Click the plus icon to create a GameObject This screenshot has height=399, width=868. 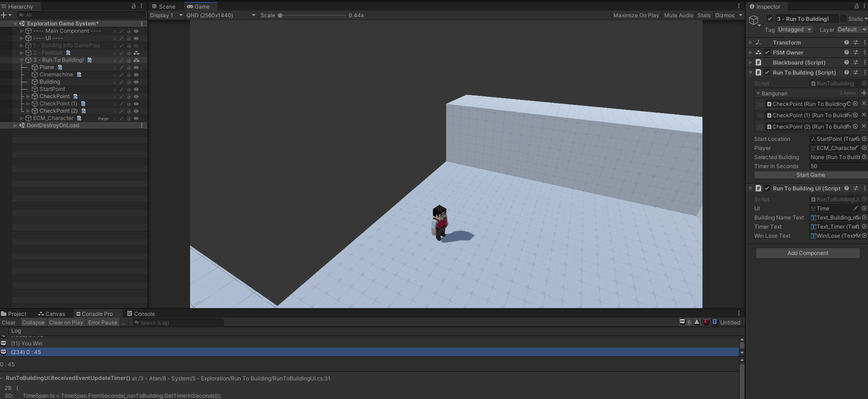click(4, 15)
